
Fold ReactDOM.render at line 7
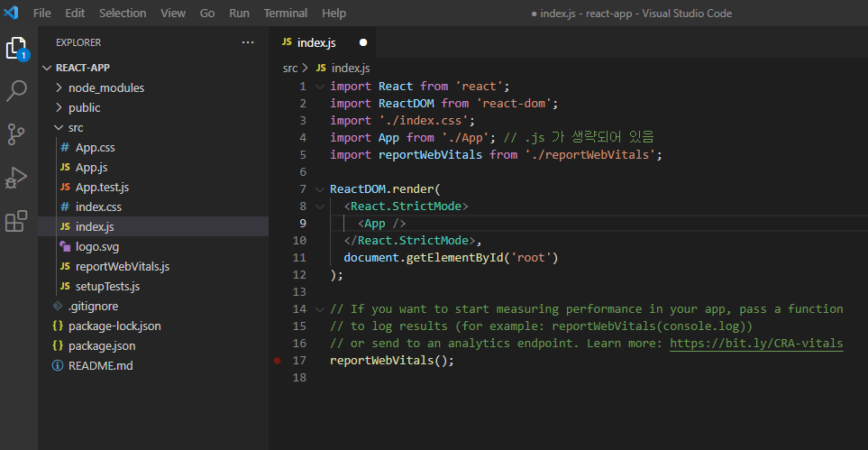tap(319, 189)
